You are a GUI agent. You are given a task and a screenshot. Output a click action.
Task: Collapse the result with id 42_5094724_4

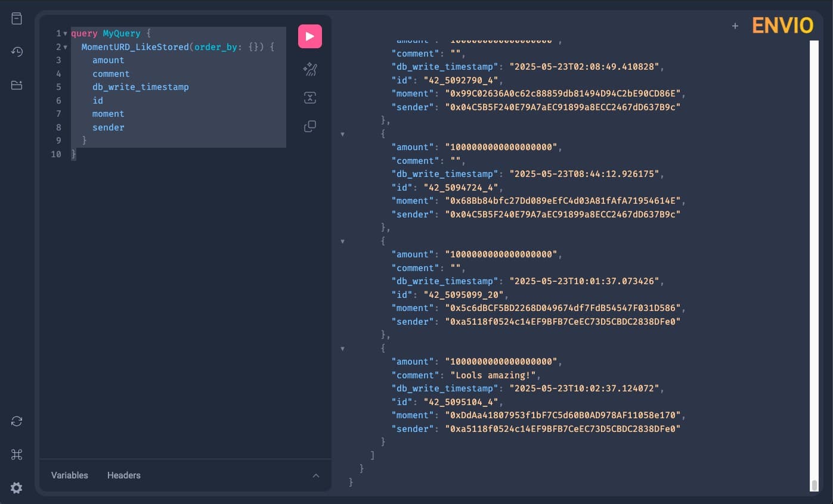pyautogui.click(x=342, y=134)
